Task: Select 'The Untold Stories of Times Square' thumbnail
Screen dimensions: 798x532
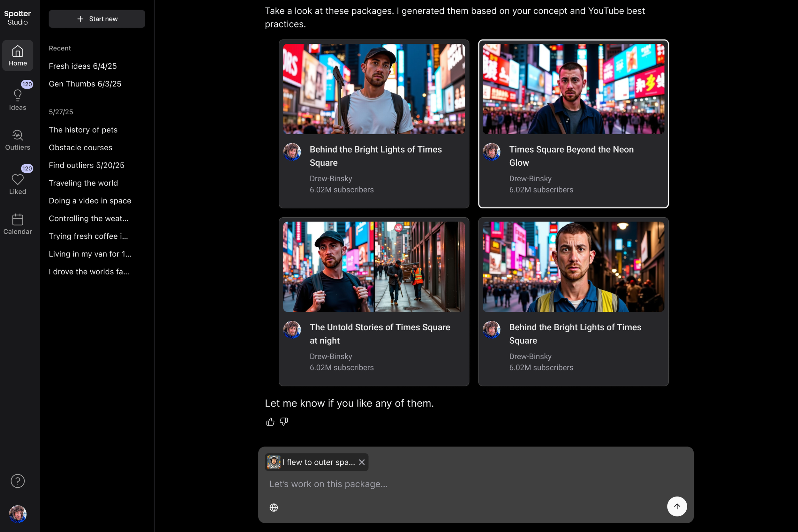Action: (373, 267)
